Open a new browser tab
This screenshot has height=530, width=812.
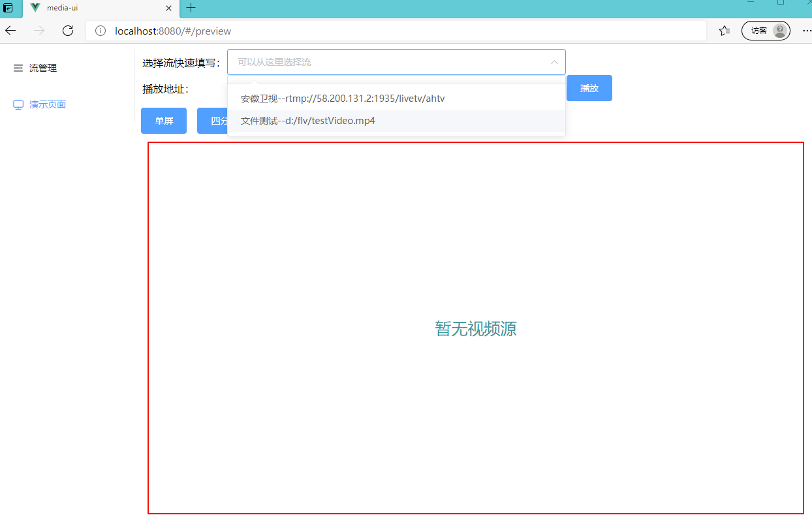191,8
